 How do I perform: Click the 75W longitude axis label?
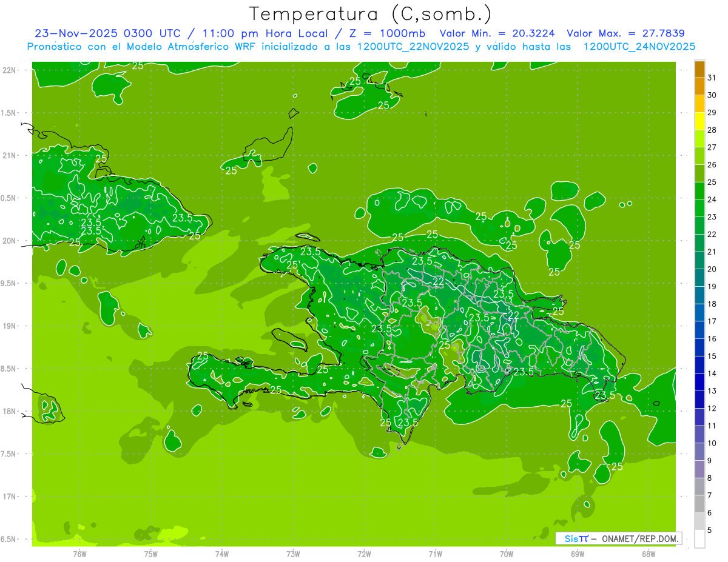[x=151, y=554]
